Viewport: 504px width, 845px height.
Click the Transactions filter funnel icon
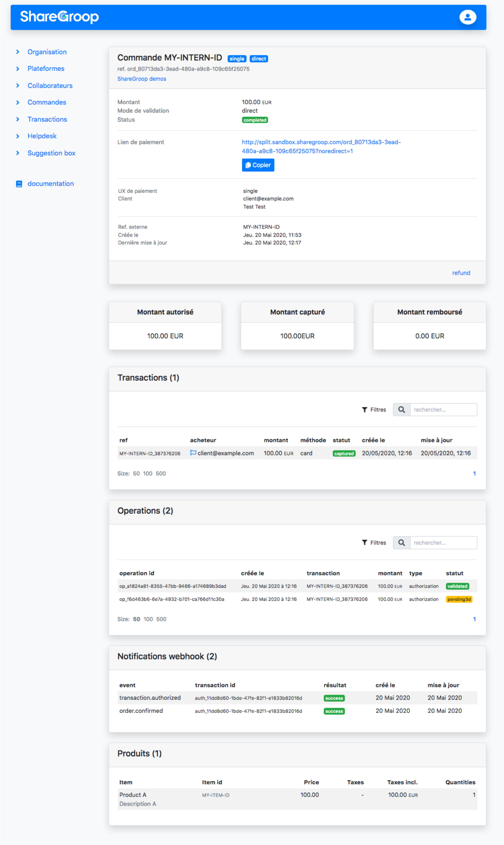pos(364,410)
